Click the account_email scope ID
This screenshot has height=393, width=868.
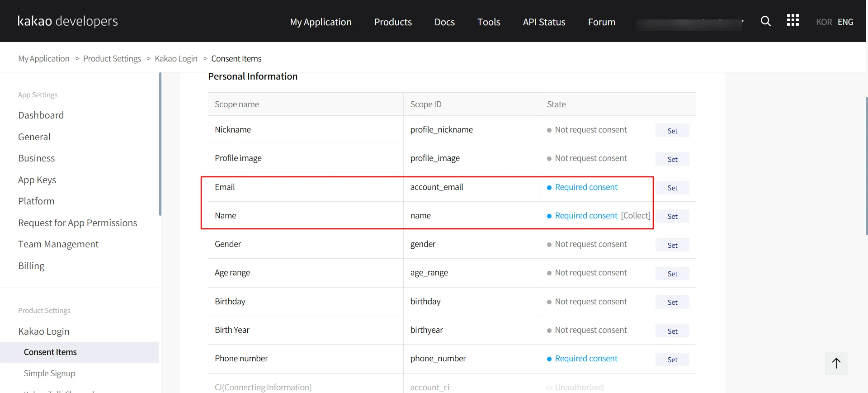437,187
